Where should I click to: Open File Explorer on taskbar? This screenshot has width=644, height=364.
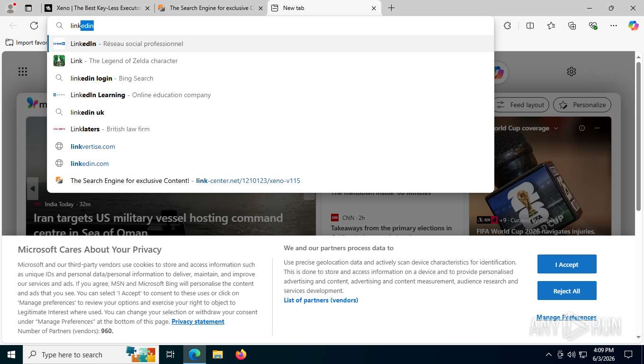pyautogui.click(x=217, y=355)
